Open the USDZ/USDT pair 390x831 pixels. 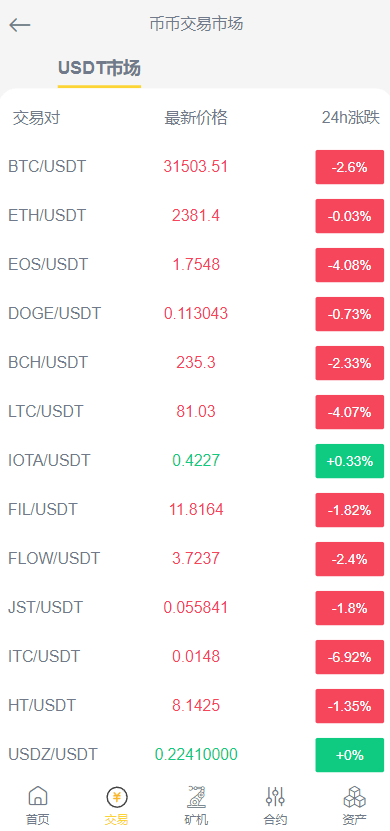tap(195, 755)
